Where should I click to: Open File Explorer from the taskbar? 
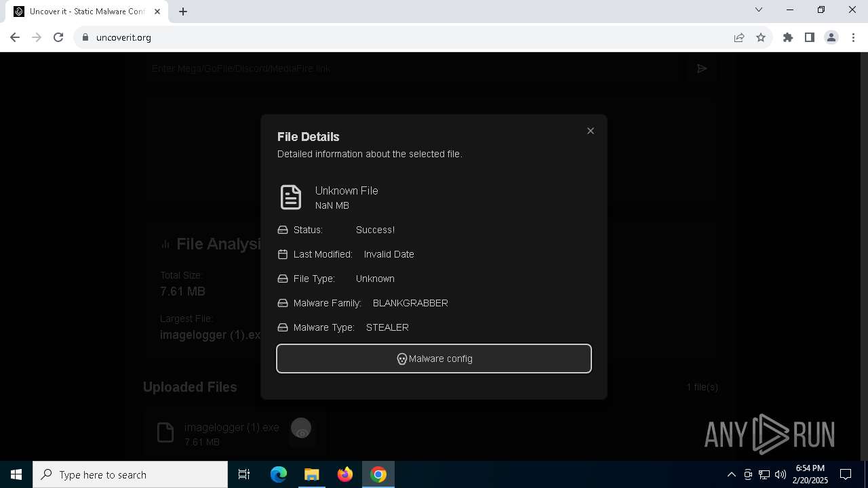tap(311, 474)
